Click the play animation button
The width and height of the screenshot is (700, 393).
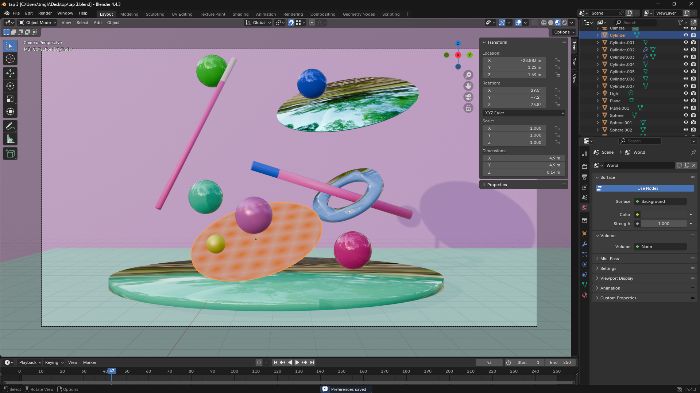[x=297, y=362]
